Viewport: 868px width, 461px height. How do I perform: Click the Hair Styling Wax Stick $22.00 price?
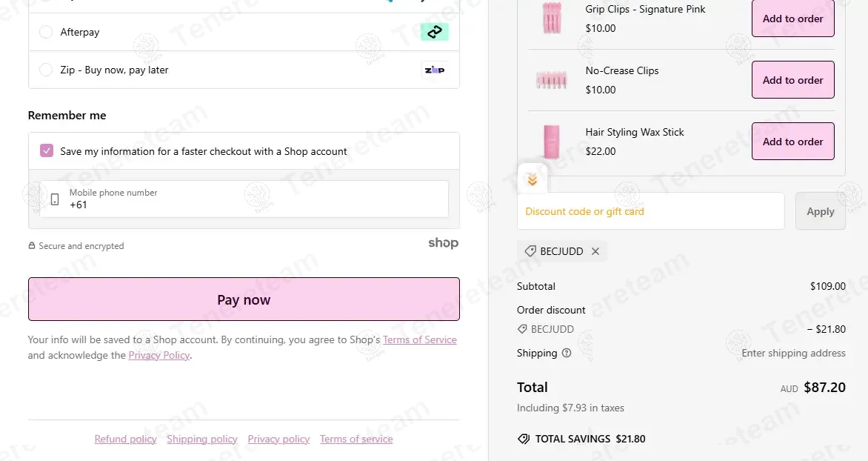point(601,150)
